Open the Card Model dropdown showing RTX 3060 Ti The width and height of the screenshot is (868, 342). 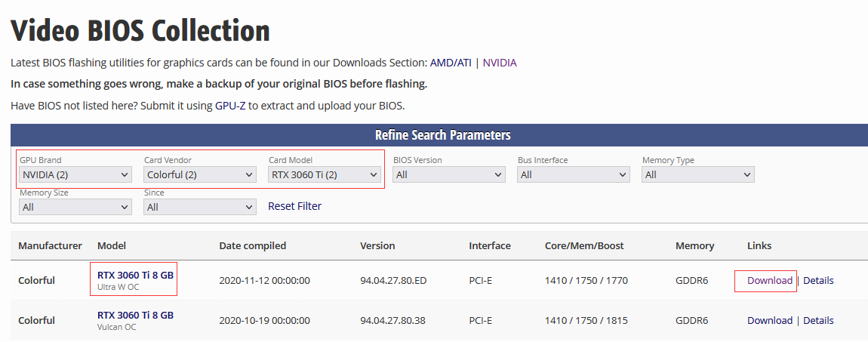(x=325, y=175)
